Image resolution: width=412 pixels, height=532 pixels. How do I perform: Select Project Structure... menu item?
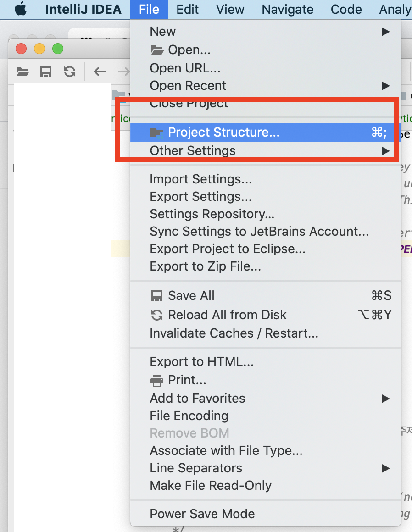265,133
